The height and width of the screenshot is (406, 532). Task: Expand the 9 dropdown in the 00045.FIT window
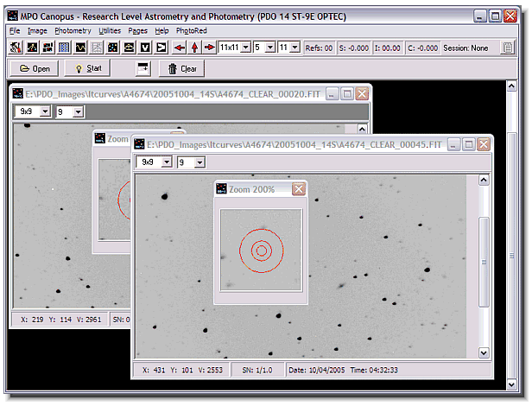pos(199,162)
